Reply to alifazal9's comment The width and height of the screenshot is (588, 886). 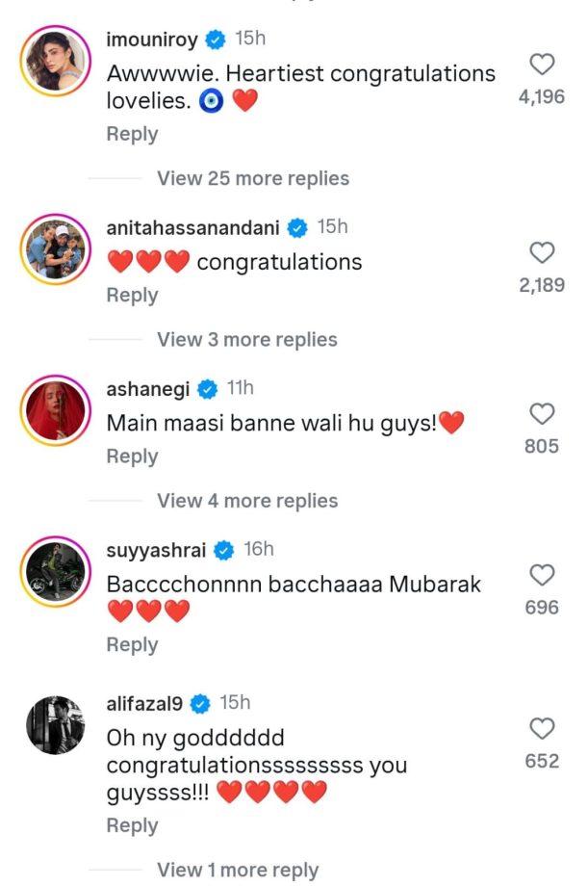click(x=132, y=825)
